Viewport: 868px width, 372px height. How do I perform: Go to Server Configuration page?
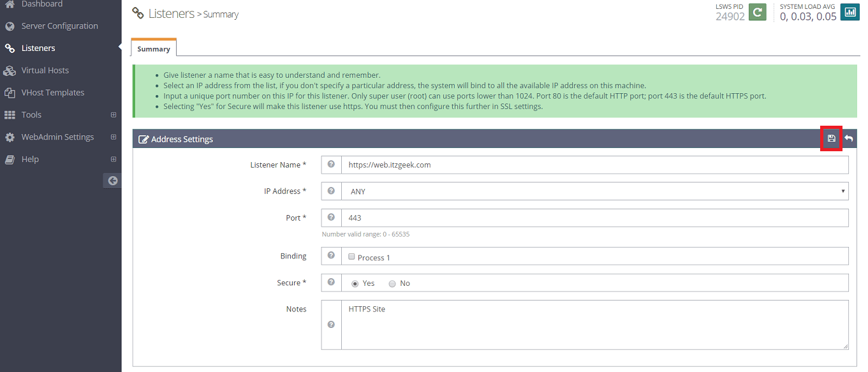pos(59,26)
